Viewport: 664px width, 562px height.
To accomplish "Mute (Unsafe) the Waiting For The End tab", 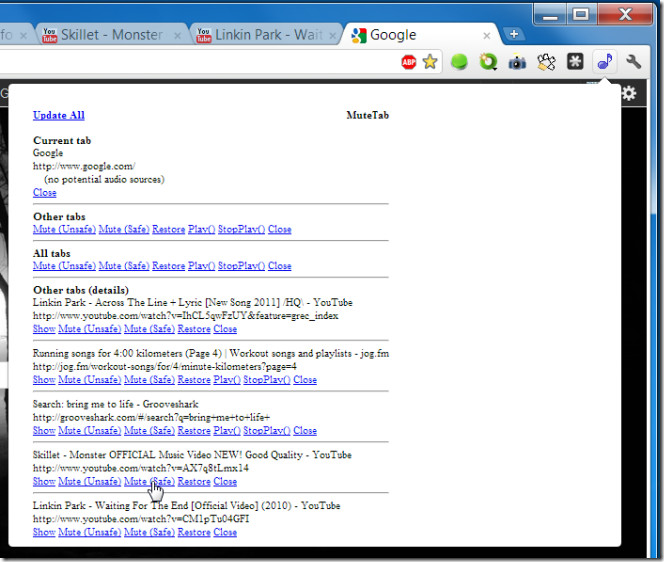I will (90, 532).
